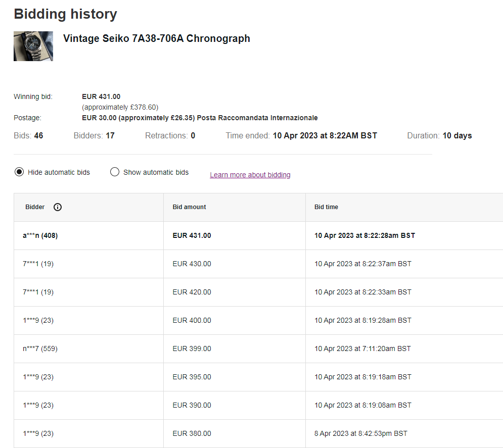Click the Duration: 10 days text

point(439,135)
